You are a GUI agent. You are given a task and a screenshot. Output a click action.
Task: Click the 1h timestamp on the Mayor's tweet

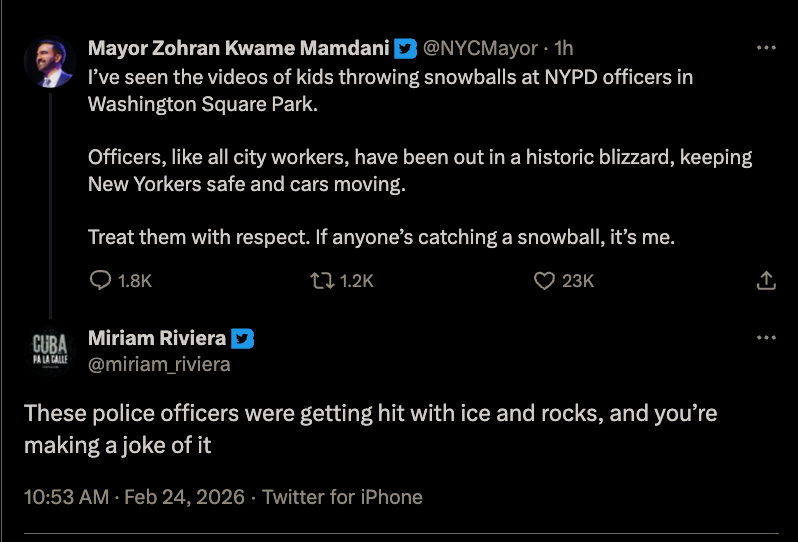pos(564,48)
